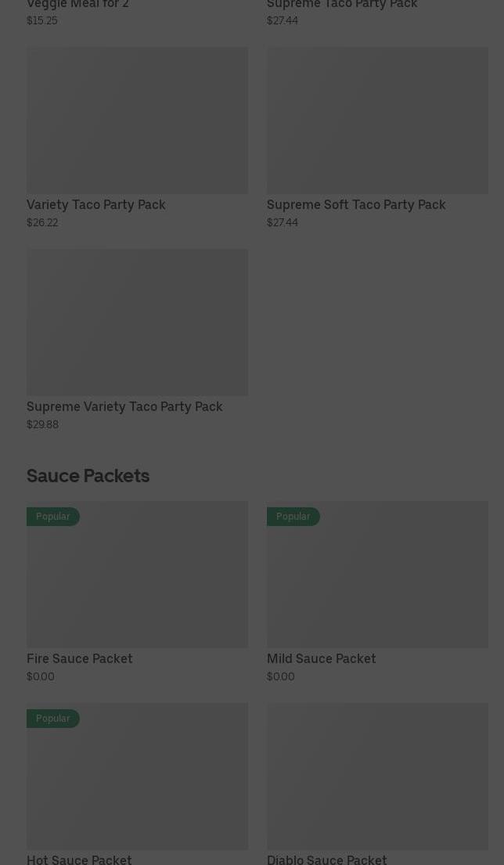Select the Supreme Soft Taco Party Pack photo
This screenshot has height=865, width=504.
click(x=377, y=120)
